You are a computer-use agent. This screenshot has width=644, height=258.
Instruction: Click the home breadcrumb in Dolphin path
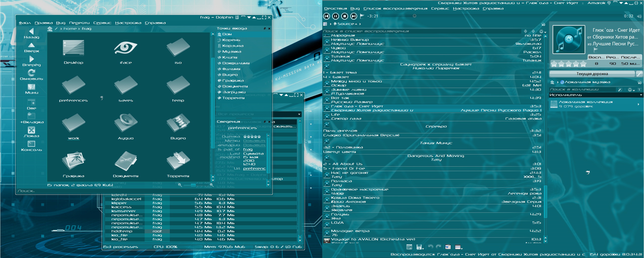click(70, 29)
